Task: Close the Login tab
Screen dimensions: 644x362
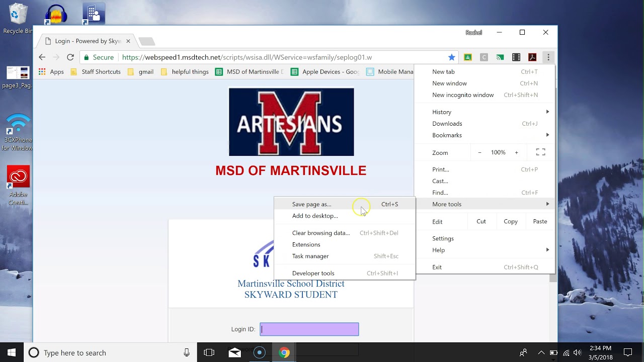Action: coord(128,41)
